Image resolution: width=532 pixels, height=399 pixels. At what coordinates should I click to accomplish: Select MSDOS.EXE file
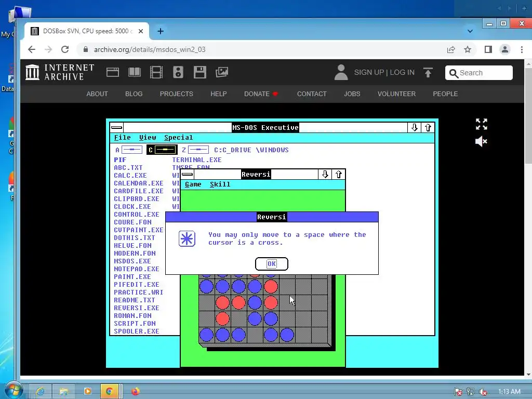click(x=132, y=261)
